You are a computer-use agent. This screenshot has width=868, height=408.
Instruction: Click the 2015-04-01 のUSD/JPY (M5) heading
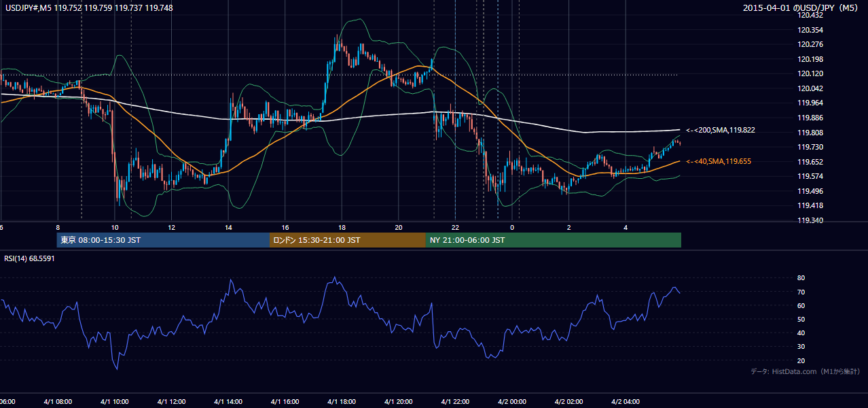pyautogui.click(x=801, y=8)
